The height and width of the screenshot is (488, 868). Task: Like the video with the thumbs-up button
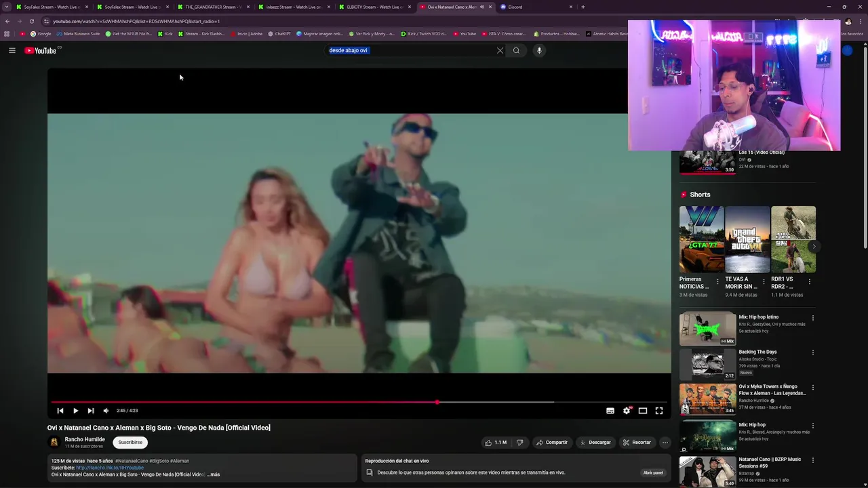(496, 443)
